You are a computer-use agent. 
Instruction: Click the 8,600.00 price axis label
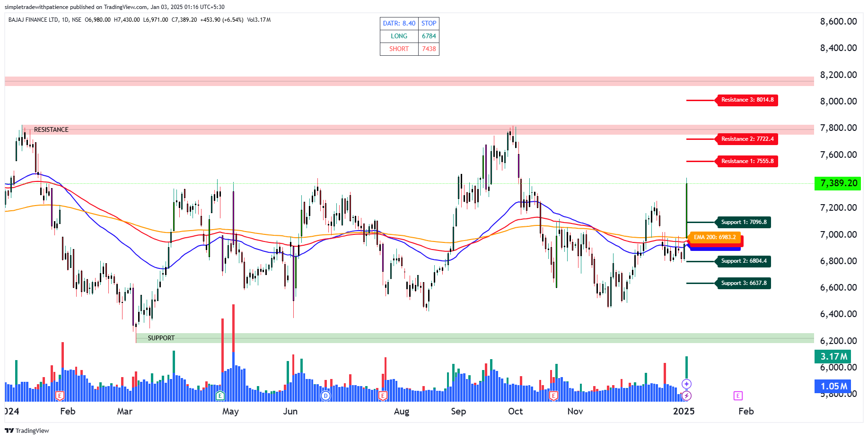point(839,21)
